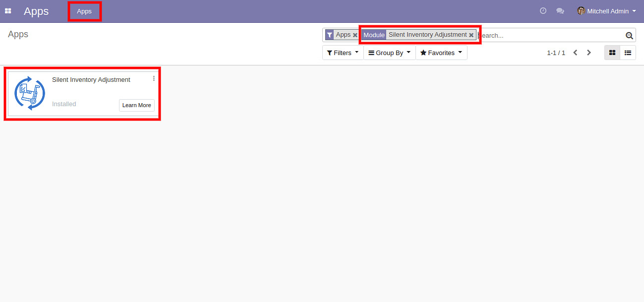
Task: Click the Learn More button
Action: click(136, 105)
